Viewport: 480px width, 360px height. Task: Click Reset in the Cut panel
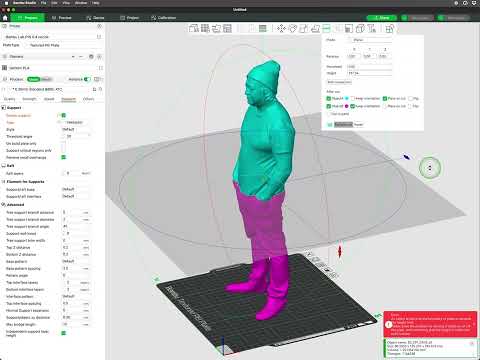358,124
